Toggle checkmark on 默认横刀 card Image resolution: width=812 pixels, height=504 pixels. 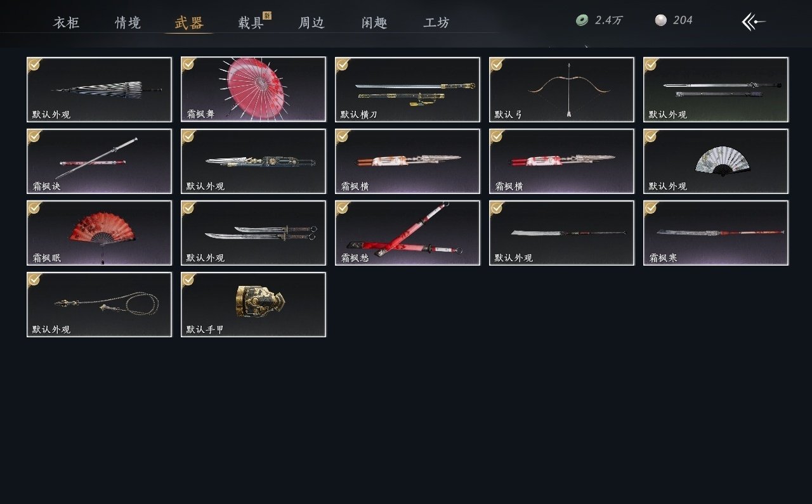[343, 64]
